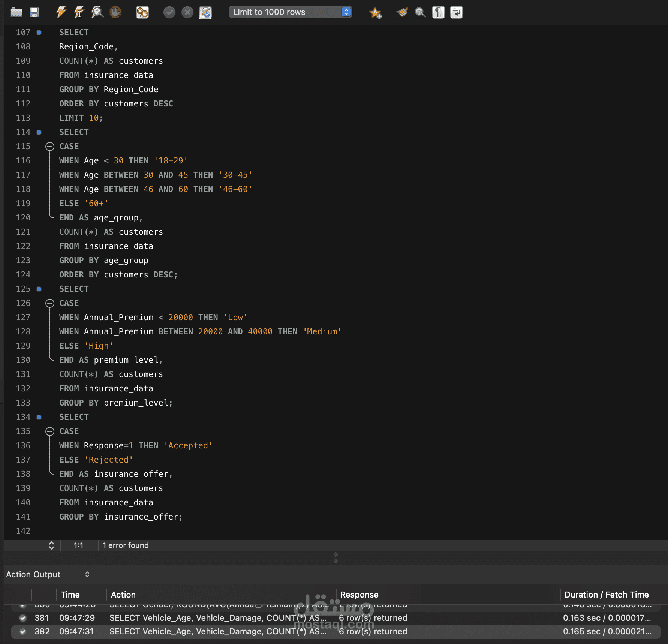Click the statement marker dot on line 134
668x644 pixels.
point(39,417)
